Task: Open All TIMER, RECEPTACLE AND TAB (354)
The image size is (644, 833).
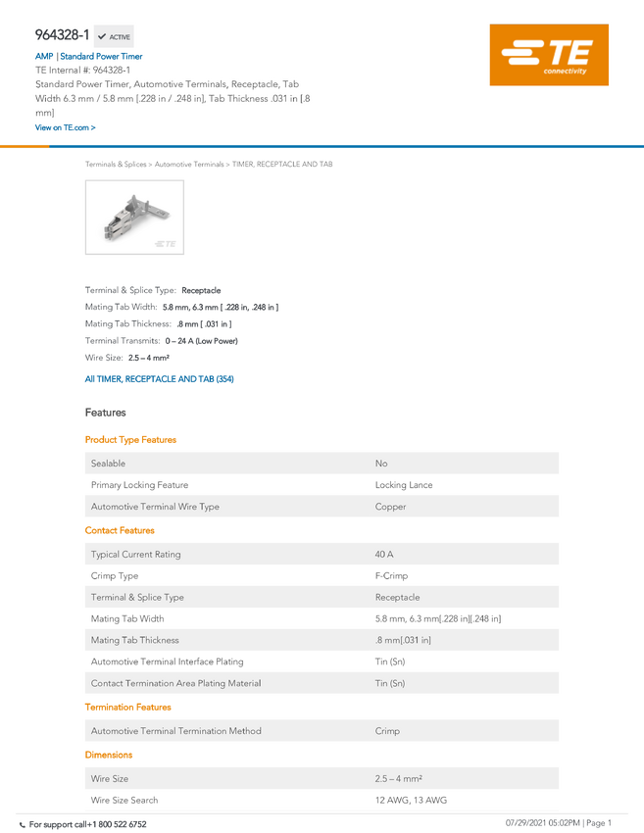Action: point(160,379)
